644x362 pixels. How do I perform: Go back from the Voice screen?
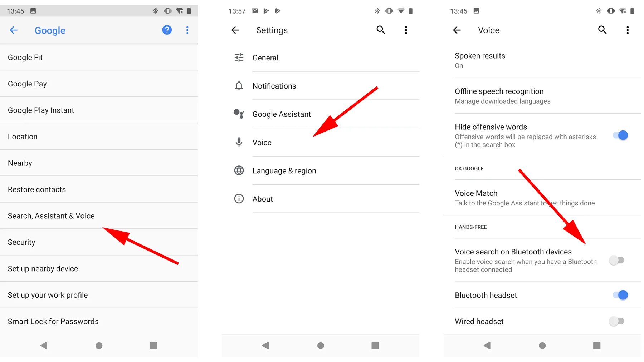457,30
